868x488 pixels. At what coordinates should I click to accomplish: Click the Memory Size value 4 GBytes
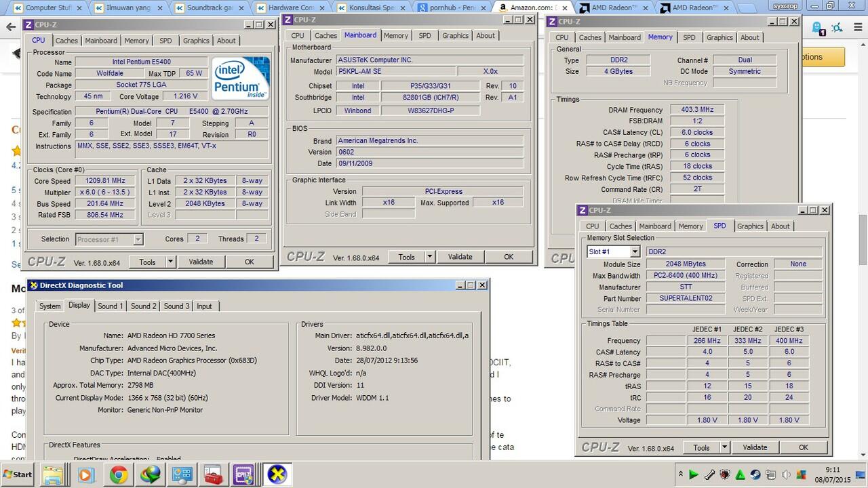tap(618, 71)
